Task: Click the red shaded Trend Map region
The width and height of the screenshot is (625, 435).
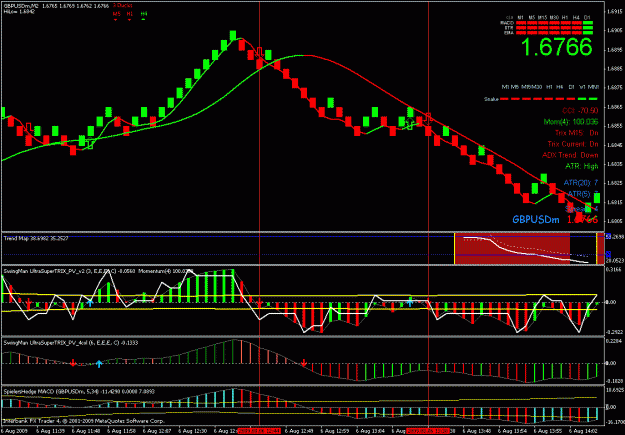Action: click(512, 249)
